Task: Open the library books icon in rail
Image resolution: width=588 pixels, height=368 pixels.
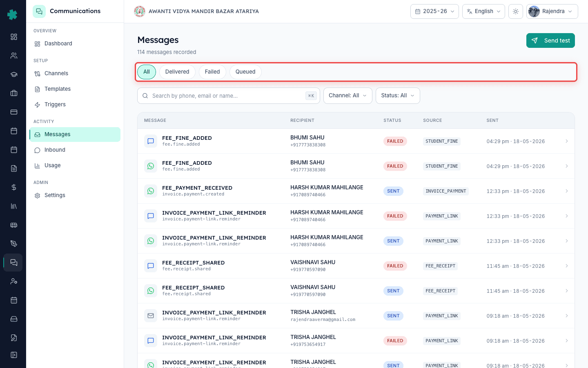Action: (14, 206)
